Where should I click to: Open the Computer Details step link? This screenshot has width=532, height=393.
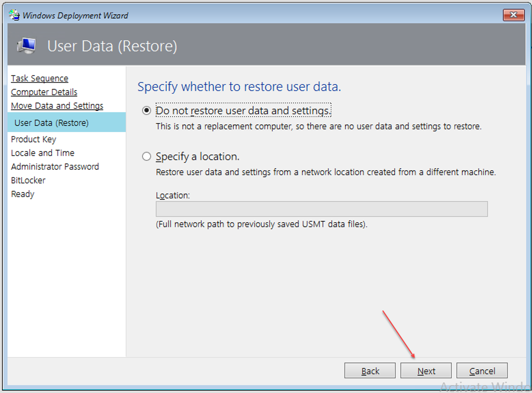(44, 92)
